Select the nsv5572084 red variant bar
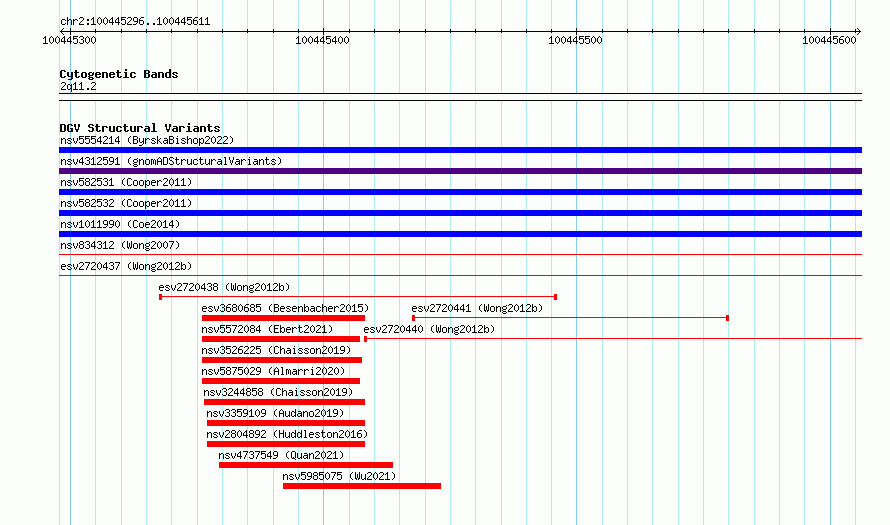 pyautogui.click(x=281, y=339)
